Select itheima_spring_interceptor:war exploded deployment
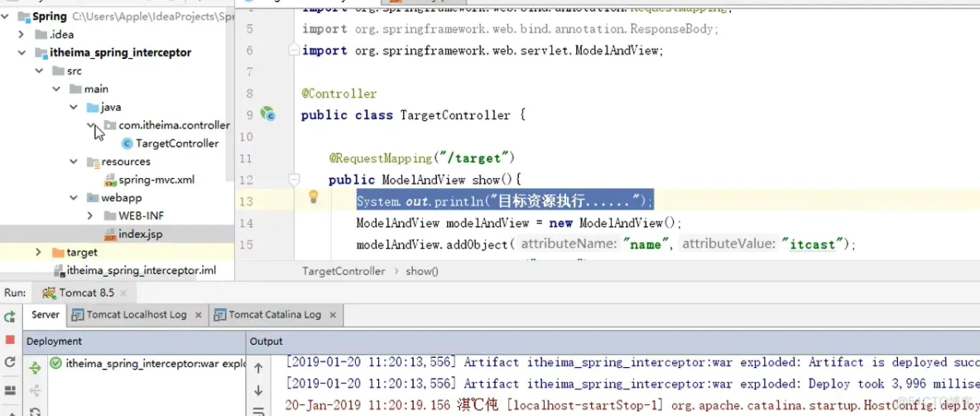This screenshot has height=416, width=980. (x=156, y=363)
